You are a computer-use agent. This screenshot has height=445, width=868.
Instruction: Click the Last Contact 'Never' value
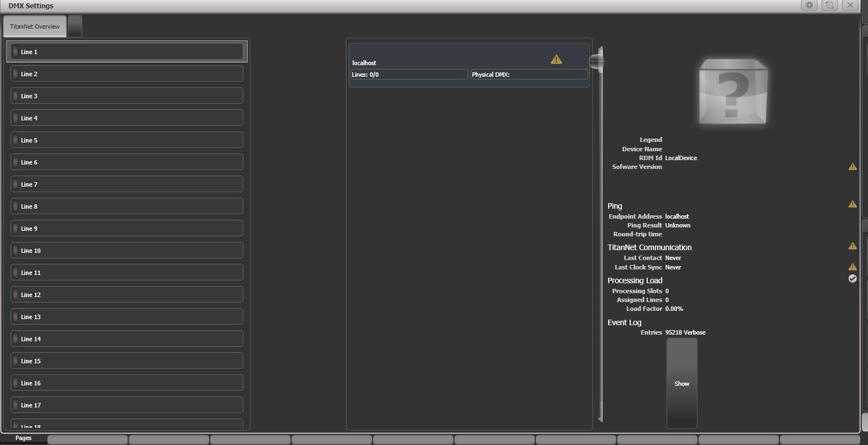673,258
